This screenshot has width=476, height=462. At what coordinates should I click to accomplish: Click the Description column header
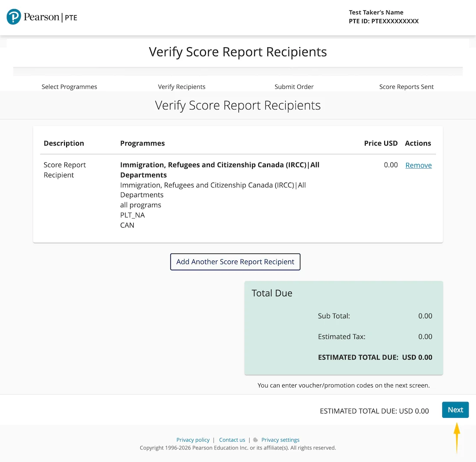pyautogui.click(x=64, y=143)
